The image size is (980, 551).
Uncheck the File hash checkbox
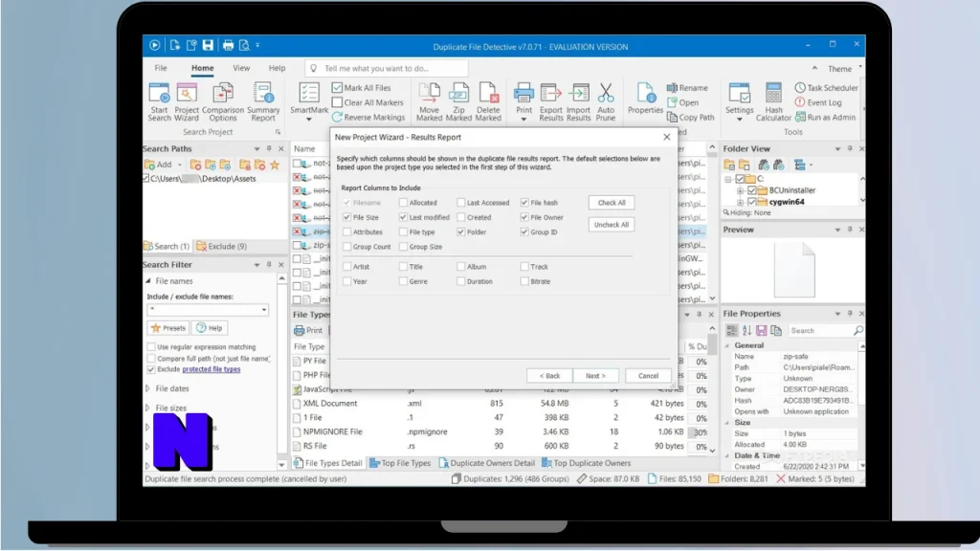tap(524, 203)
